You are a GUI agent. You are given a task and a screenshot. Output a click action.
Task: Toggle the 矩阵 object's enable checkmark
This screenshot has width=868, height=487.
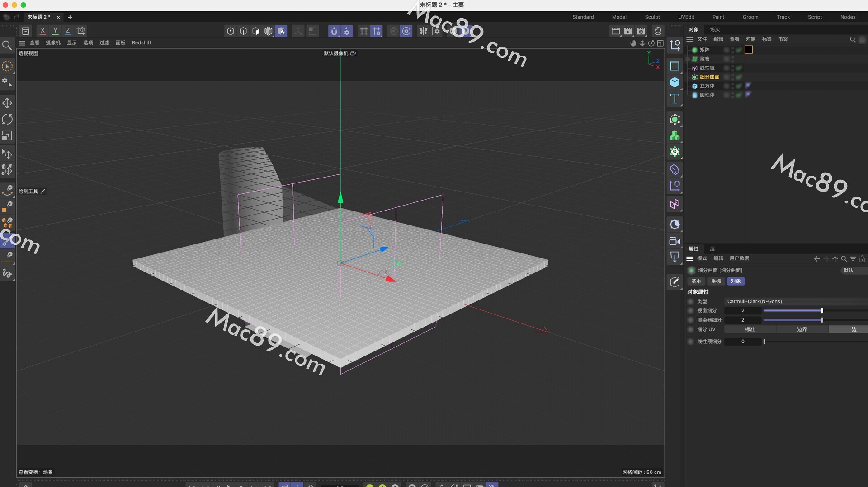[x=739, y=50]
